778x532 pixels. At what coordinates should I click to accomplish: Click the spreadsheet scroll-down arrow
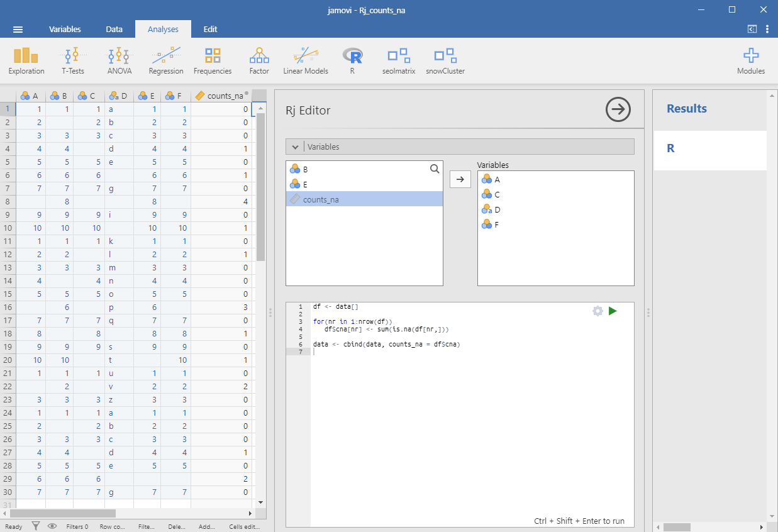[x=261, y=502]
